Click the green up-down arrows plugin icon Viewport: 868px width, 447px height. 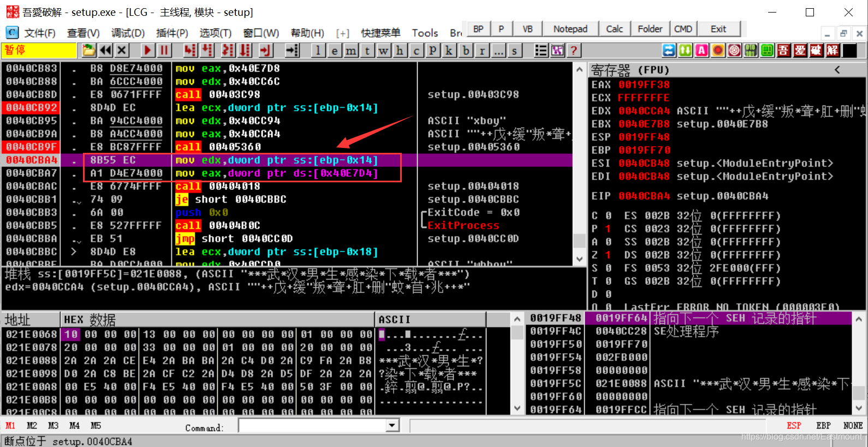[685, 51]
